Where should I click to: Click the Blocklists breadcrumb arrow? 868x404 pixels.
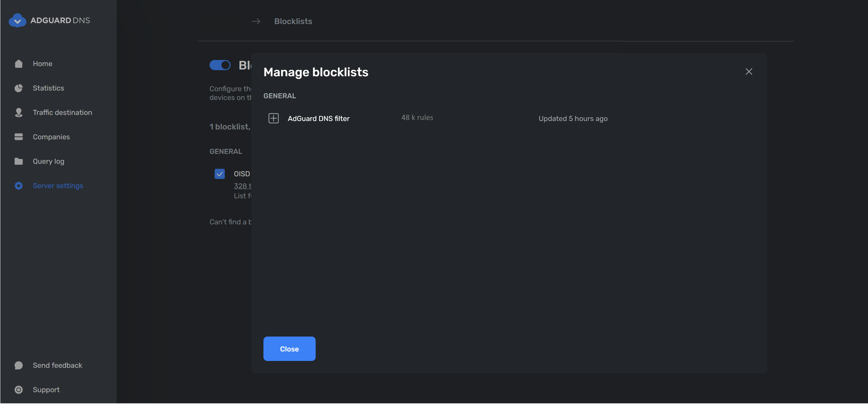coord(256,21)
